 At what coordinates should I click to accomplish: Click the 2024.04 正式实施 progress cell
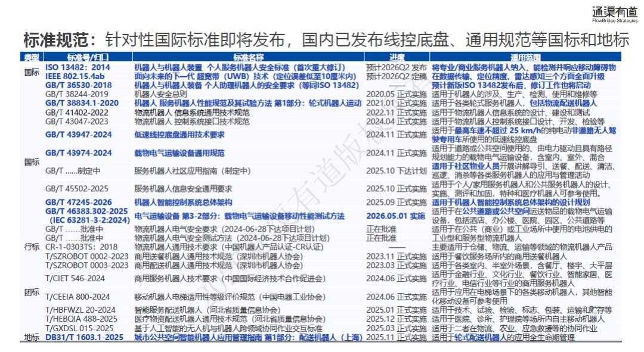(397, 122)
